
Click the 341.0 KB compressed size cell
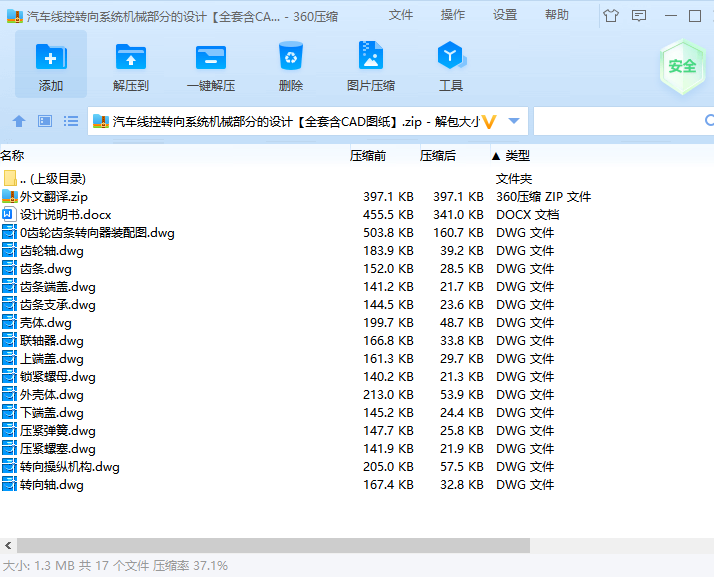(x=458, y=214)
